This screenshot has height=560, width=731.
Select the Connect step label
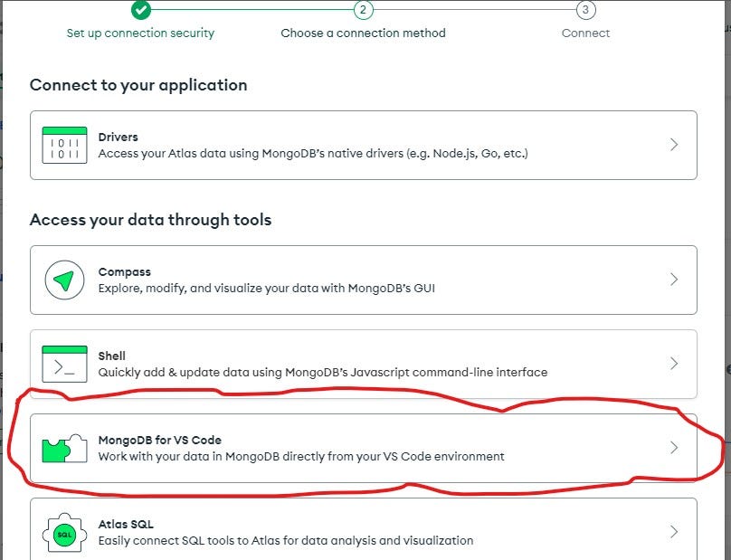pyautogui.click(x=585, y=33)
